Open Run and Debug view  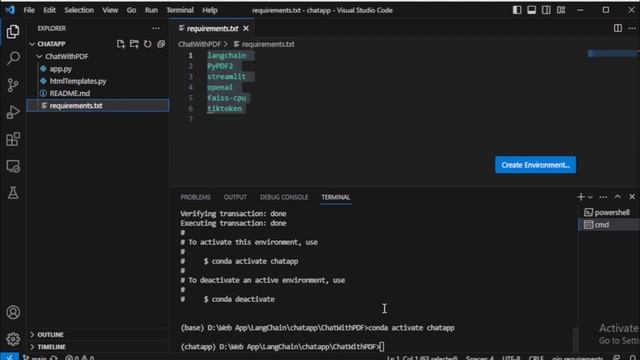click(13, 112)
